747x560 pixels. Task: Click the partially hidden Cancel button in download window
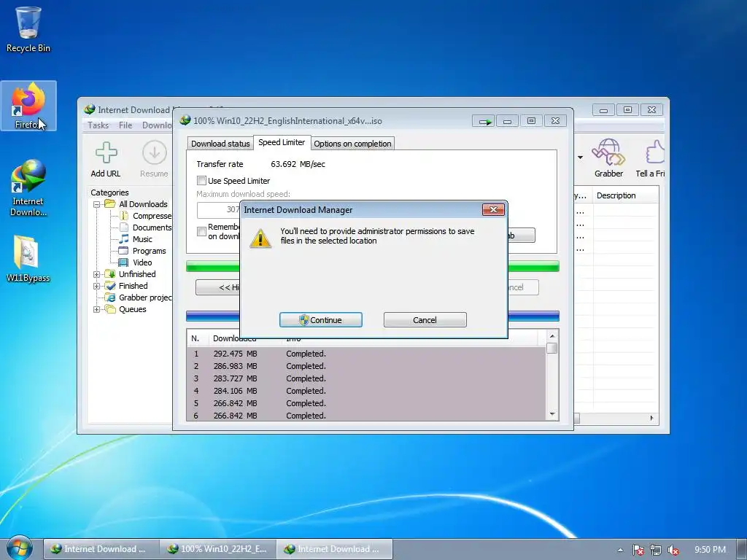[523, 287]
